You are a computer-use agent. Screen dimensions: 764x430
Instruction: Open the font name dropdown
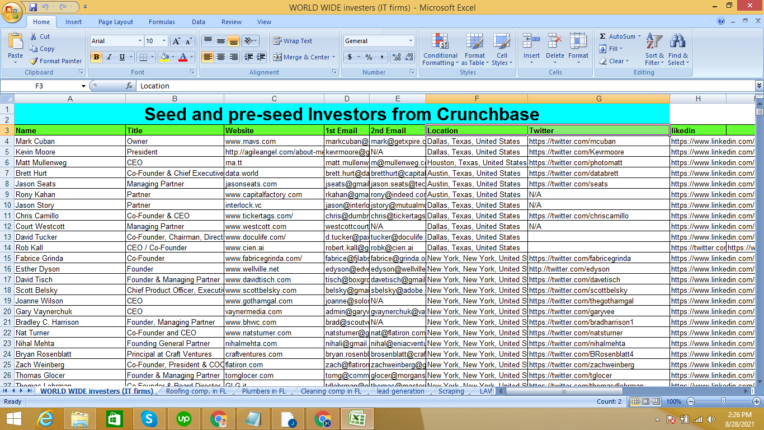click(x=140, y=41)
